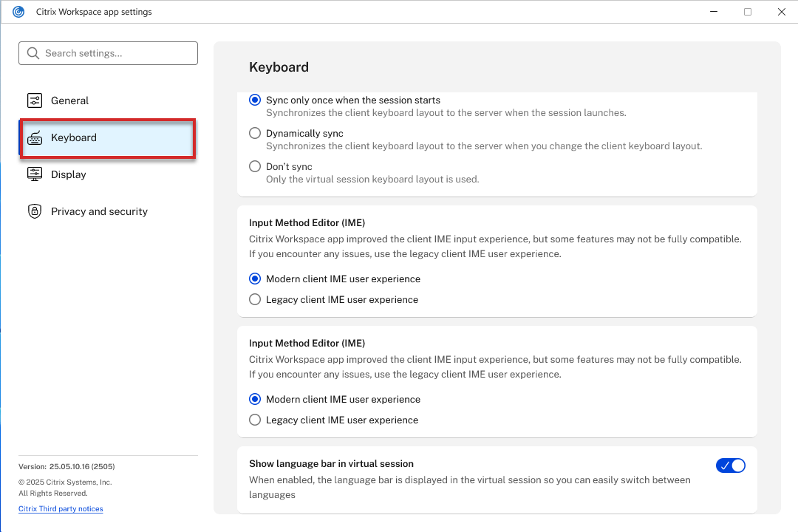This screenshot has width=798, height=532.
Task: Click the version text 25.05.10.16 (2505)
Action: click(82, 466)
